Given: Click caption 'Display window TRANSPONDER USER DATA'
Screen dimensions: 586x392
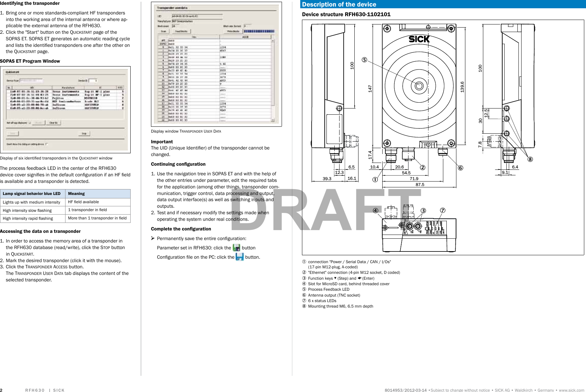Looking at the screenshot, I should [186, 131].
